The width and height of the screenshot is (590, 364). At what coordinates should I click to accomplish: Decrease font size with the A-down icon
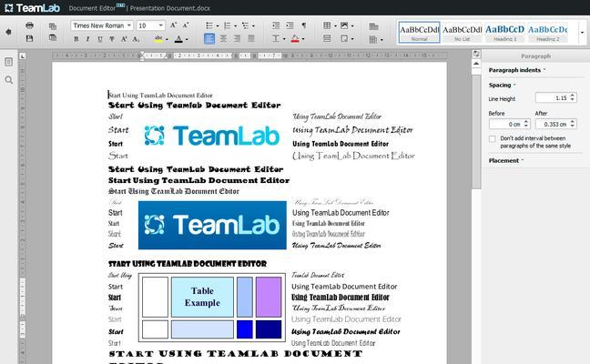coord(185,25)
